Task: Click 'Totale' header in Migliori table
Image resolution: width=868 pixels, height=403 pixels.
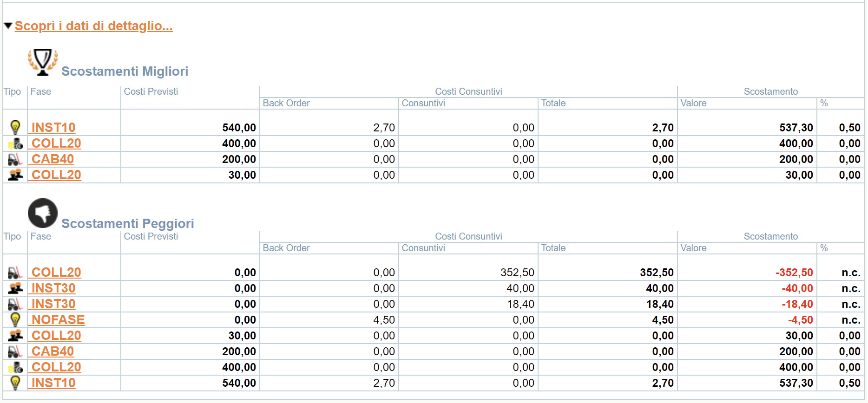Action: (x=553, y=103)
